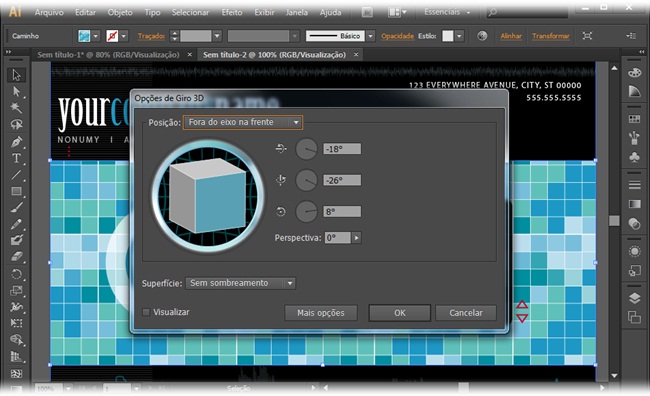Screen dimensions: 650x396
Task: Click the Cancelar button
Action: coord(466,313)
